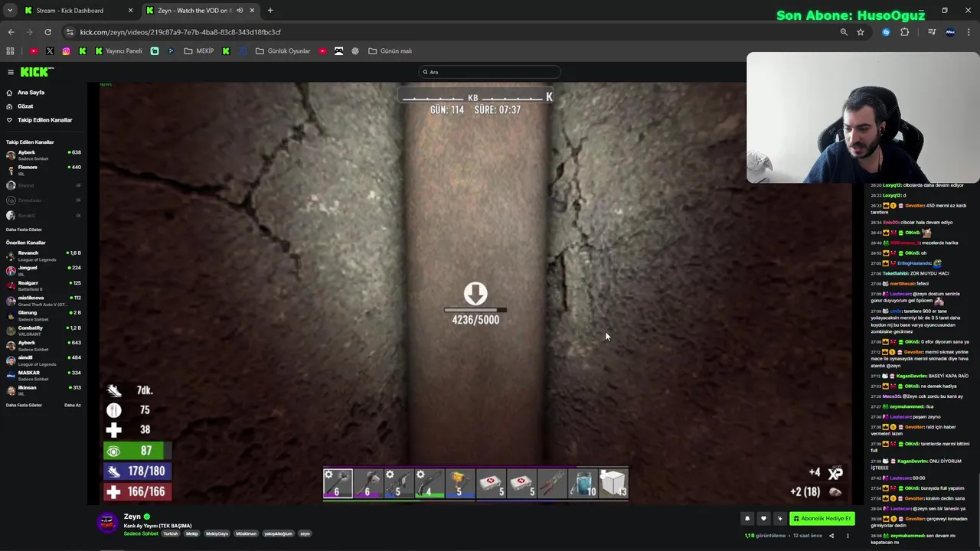This screenshot has height=551, width=980.
Task: Expand recommended channels list at the bottom
Action: click(x=24, y=405)
